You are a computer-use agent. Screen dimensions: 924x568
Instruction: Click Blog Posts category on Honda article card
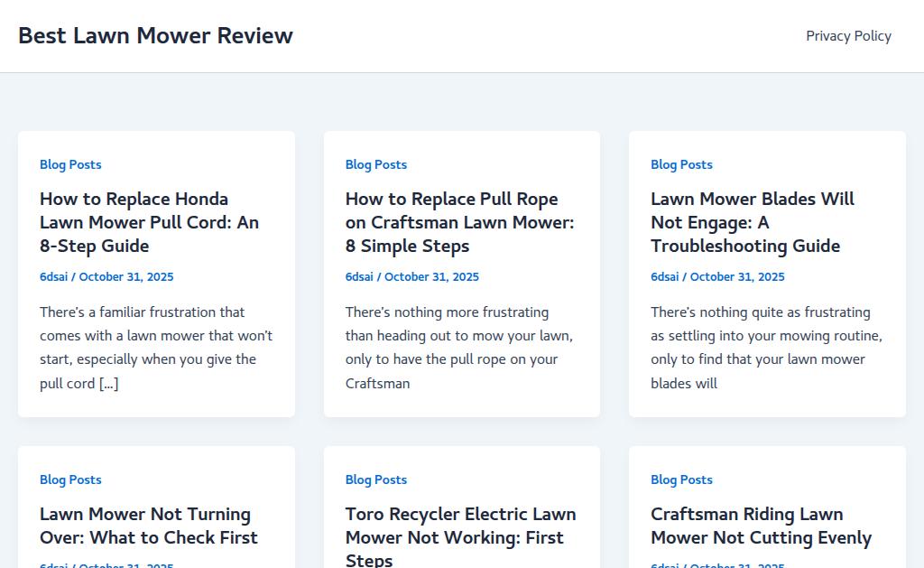pos(70,164)
